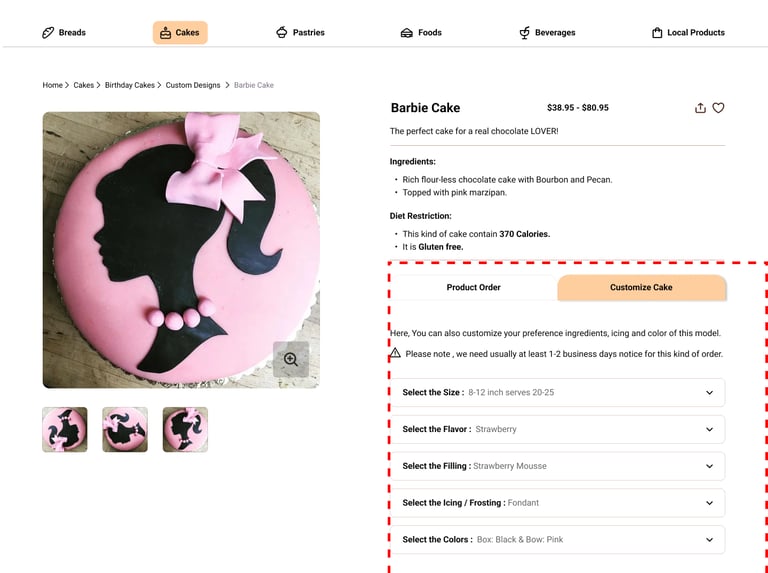This screenshot has width=768, height=573.
Task: Expand the Select the Colors dropdown
Action: pyautogui.click(x=557, y=539)
